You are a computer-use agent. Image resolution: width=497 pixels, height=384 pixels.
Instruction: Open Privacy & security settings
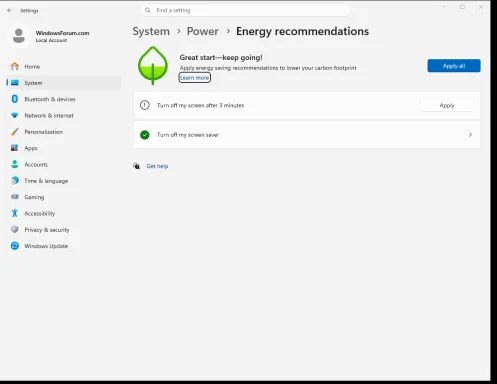point(63,230)
